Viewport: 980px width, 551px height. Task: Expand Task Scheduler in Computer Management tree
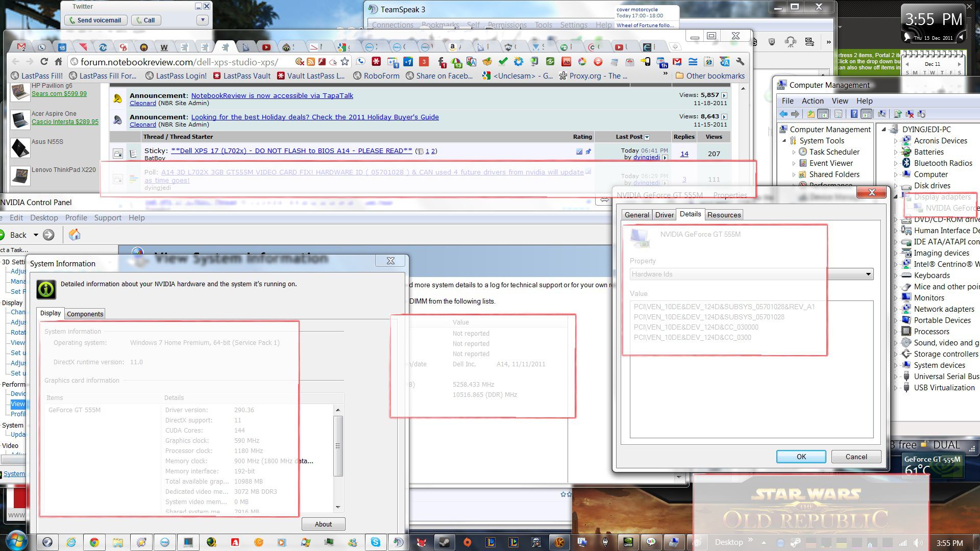[x=794, y=152]
